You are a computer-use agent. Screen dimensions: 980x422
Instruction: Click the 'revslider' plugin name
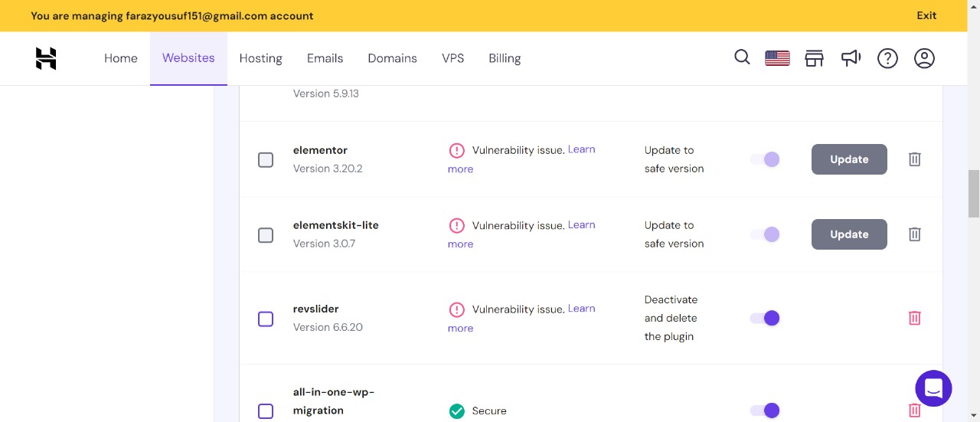point(315,309)
